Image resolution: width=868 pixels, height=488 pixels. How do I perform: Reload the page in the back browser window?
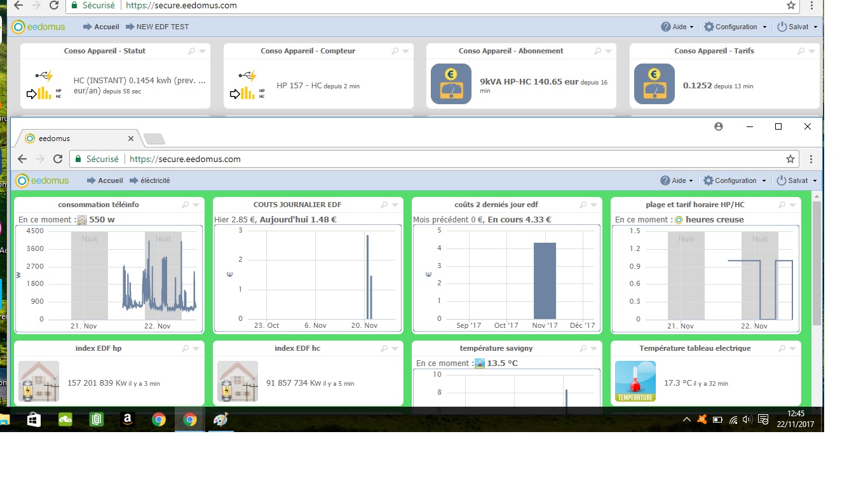point(54,5)
